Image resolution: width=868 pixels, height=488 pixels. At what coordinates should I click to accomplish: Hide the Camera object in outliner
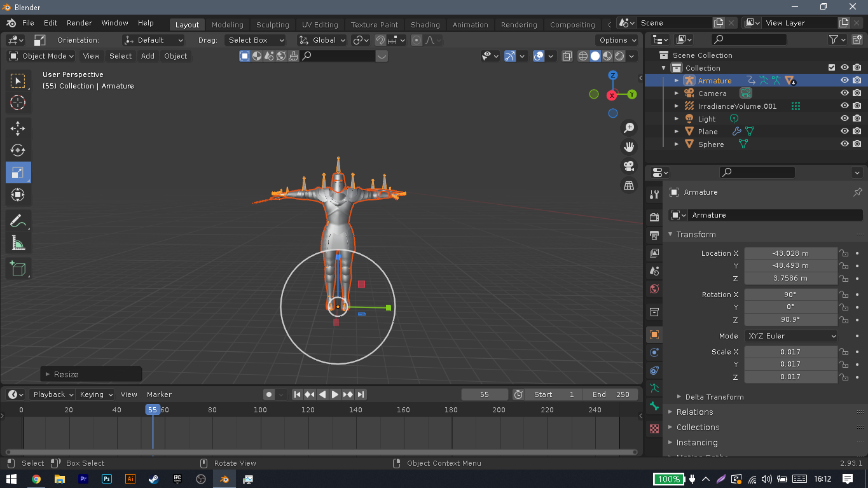[x=844, y=94]
